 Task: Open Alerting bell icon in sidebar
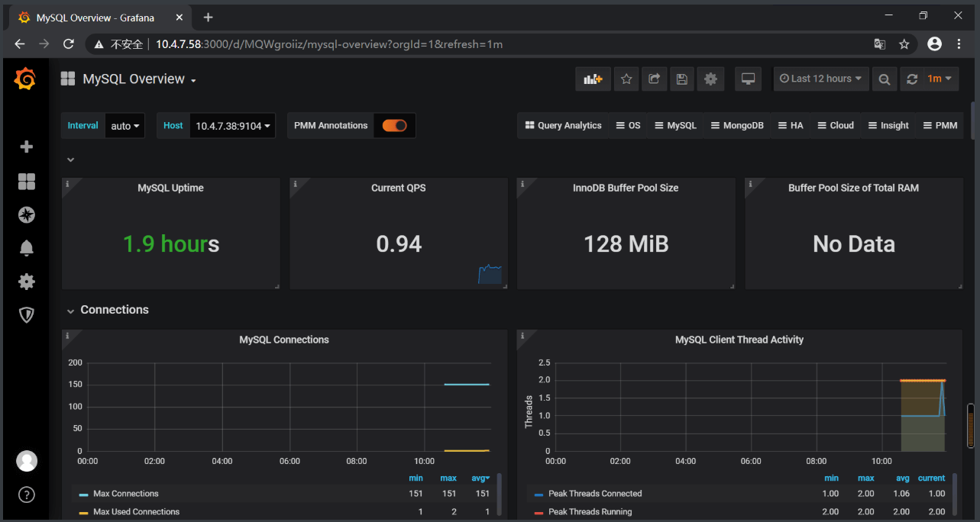[27, 248]
